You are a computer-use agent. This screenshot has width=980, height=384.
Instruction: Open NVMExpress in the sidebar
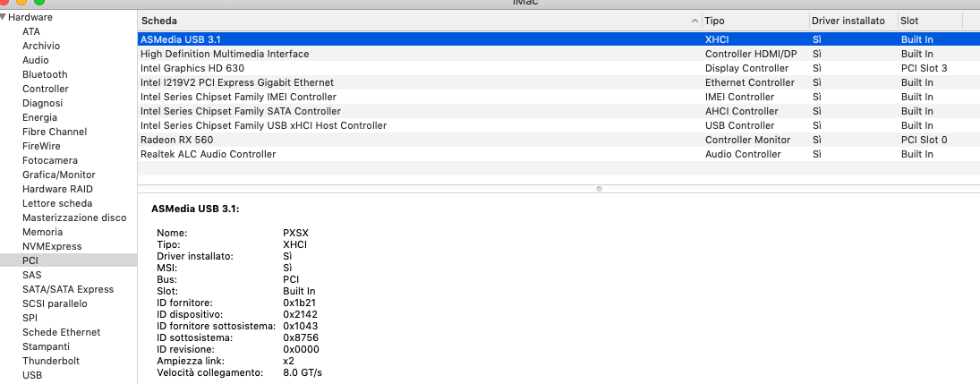(x=52, y=246)
